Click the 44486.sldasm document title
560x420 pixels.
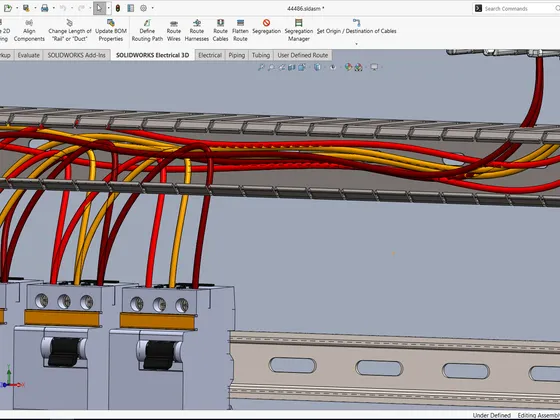click(306, 8)
